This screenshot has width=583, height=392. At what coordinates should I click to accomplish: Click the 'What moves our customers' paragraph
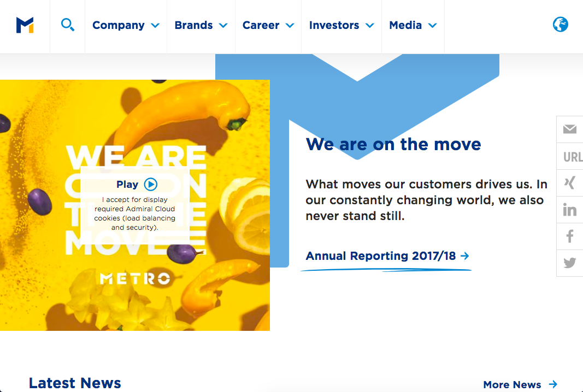[x=427, y=200]
